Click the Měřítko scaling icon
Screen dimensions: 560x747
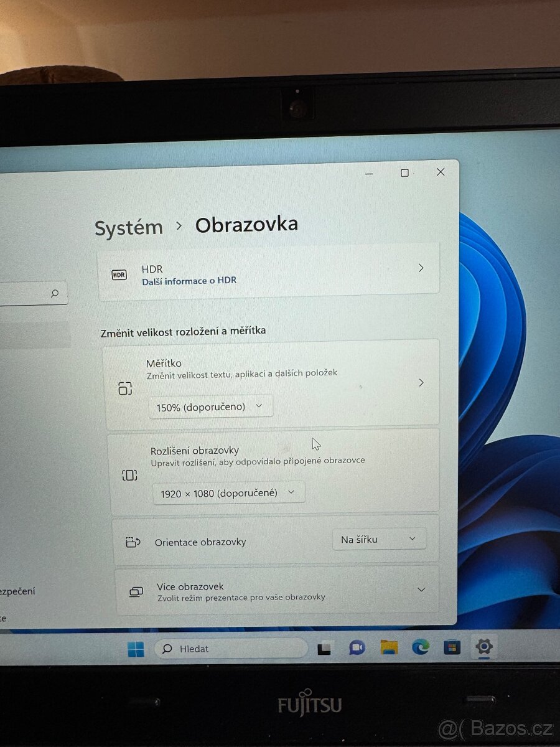126,387
